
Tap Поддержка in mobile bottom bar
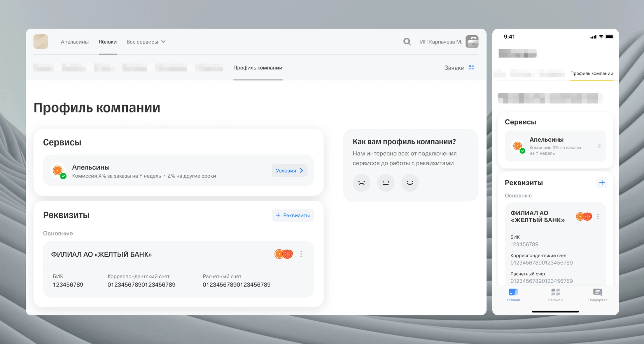[598, 295]
